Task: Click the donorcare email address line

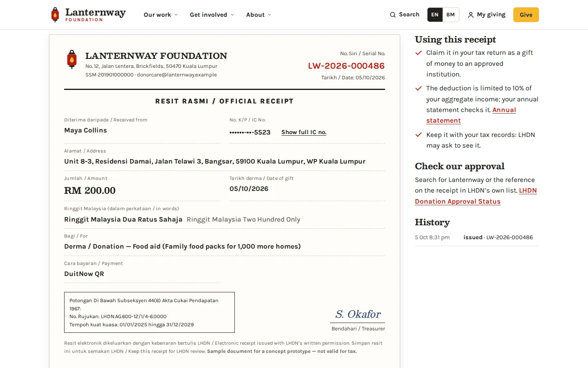Action: point(151,75)
